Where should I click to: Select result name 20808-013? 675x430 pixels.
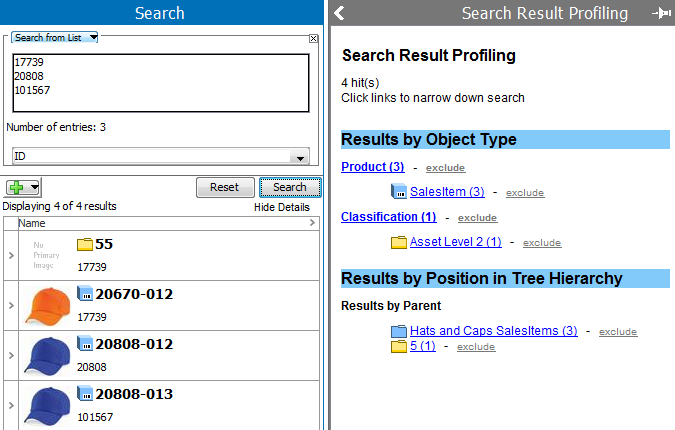[134, 394]
